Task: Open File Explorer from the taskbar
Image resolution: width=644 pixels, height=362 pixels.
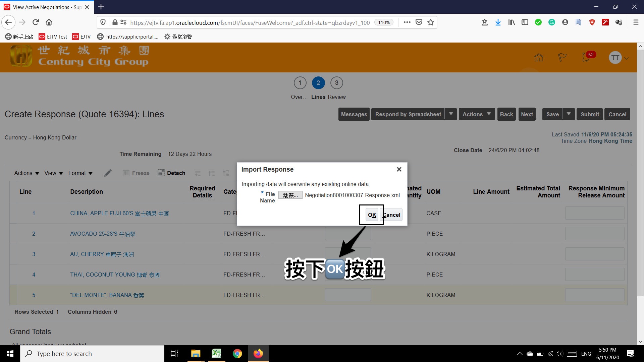Action: point(196,354)
